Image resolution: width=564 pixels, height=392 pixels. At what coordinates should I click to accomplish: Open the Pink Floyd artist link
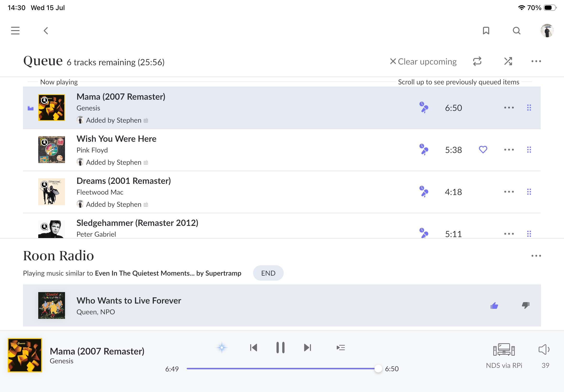(92, 150)
